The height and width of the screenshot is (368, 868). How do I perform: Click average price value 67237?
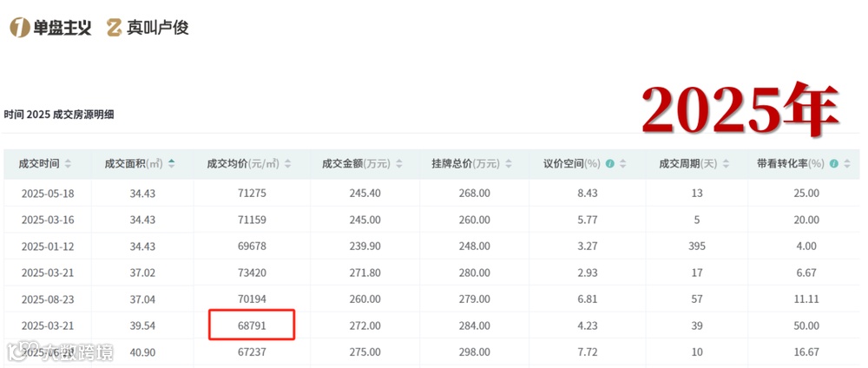tap(252, 352)
